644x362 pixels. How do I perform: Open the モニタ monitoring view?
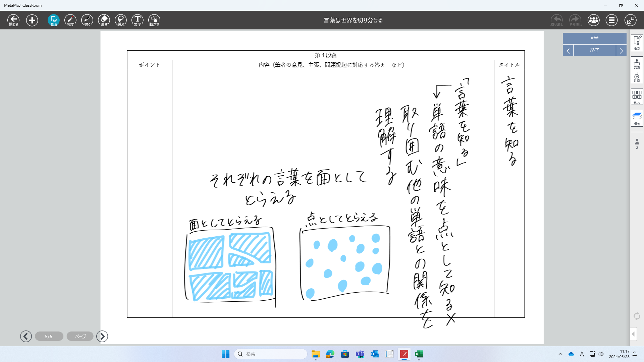pyautogui.click(x=637, y=97)
